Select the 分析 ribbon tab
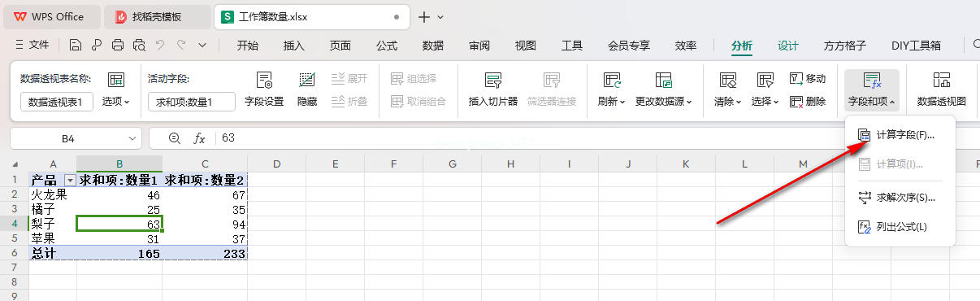The image size is (980, 301). point(741,46)
